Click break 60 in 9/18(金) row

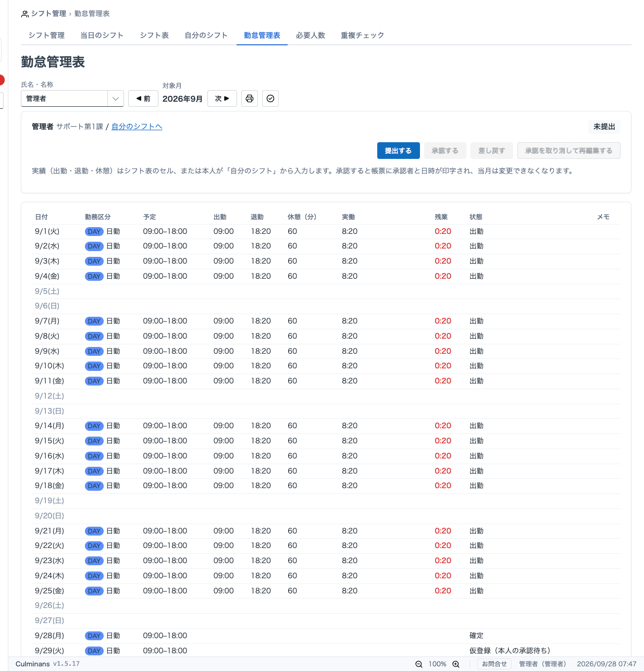[292, 486]
